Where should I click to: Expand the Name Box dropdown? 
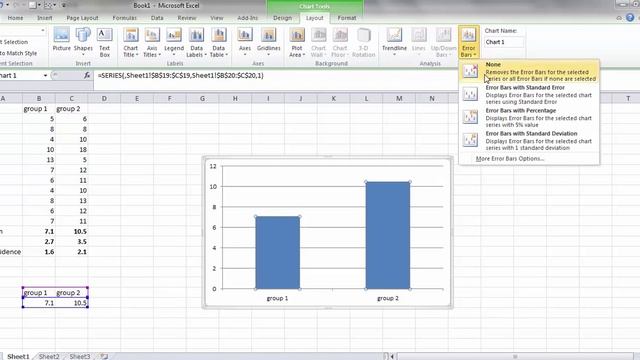45,76
